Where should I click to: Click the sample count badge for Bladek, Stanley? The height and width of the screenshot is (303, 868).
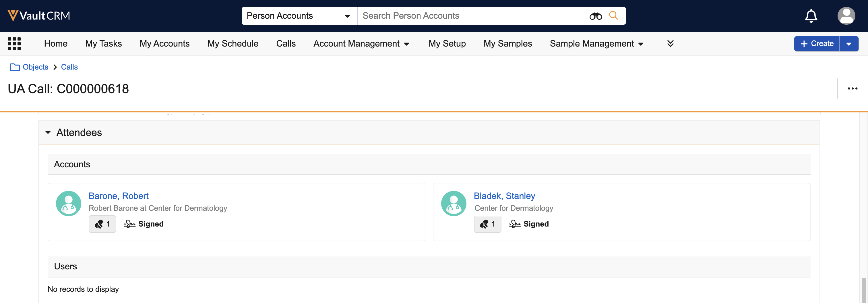point(487,224)
